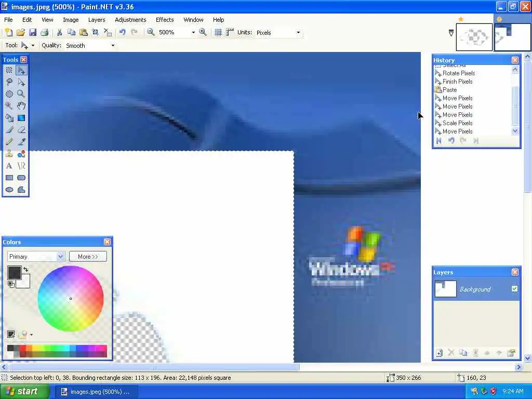This screenshot has width=532, height=399.
Task: Select the Magic Wand tool
Action: tap(9, 106)
